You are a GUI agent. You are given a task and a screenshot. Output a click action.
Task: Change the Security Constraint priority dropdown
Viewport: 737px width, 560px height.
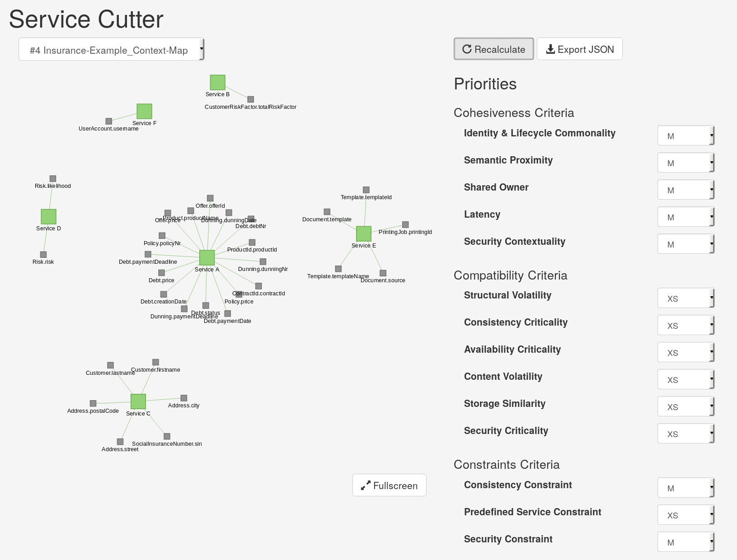tap(686, 542)
